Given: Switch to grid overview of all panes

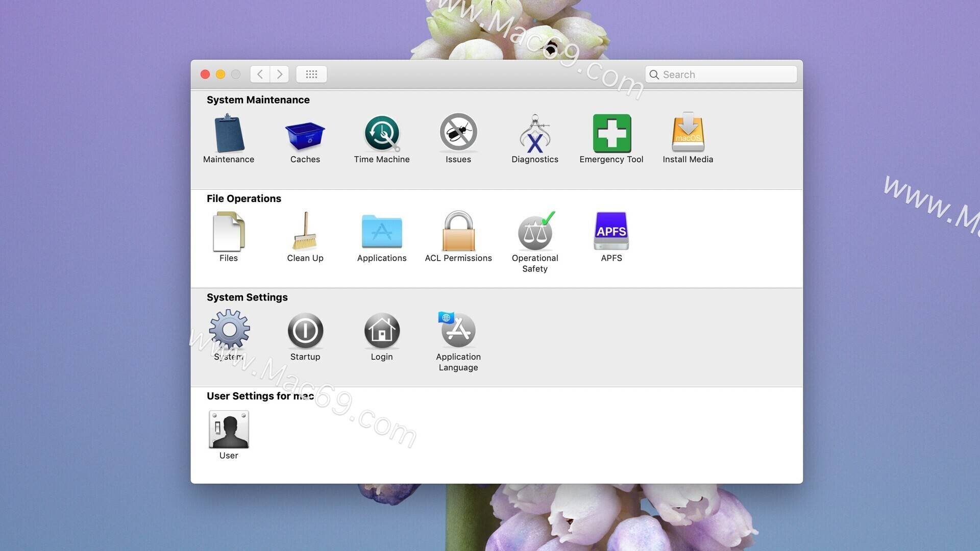Looking at the screenshot, I should pos(311,74).
